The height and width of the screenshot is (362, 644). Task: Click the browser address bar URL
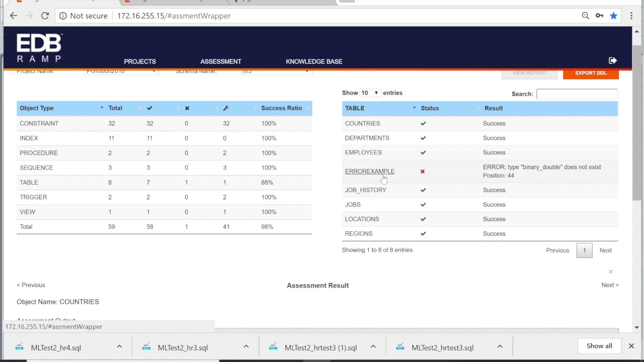point(174,16)
